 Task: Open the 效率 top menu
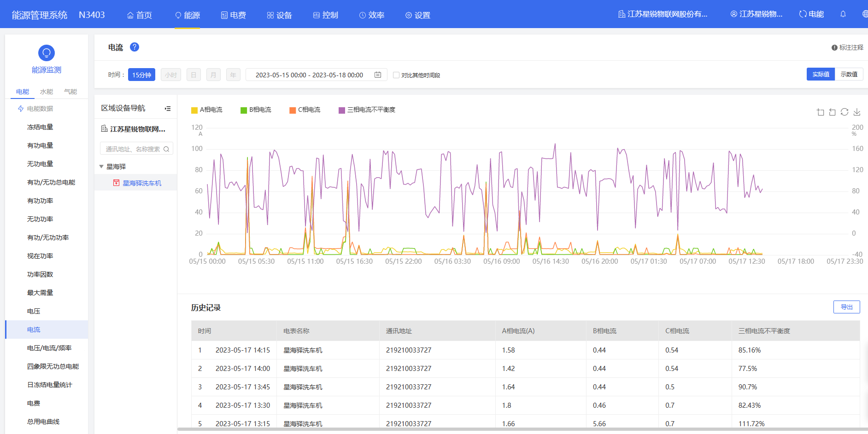(x=372, y=15)
